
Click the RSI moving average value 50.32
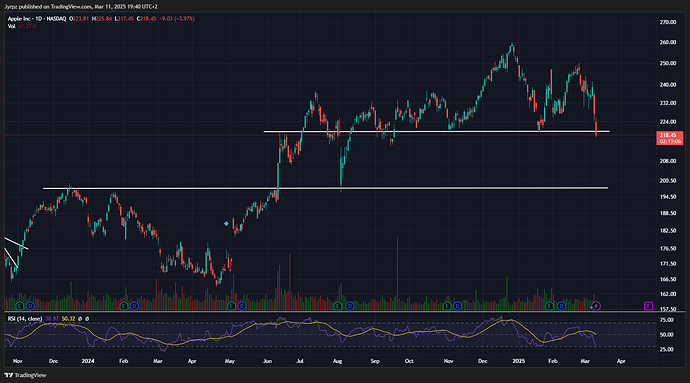(x=68, y=318)
